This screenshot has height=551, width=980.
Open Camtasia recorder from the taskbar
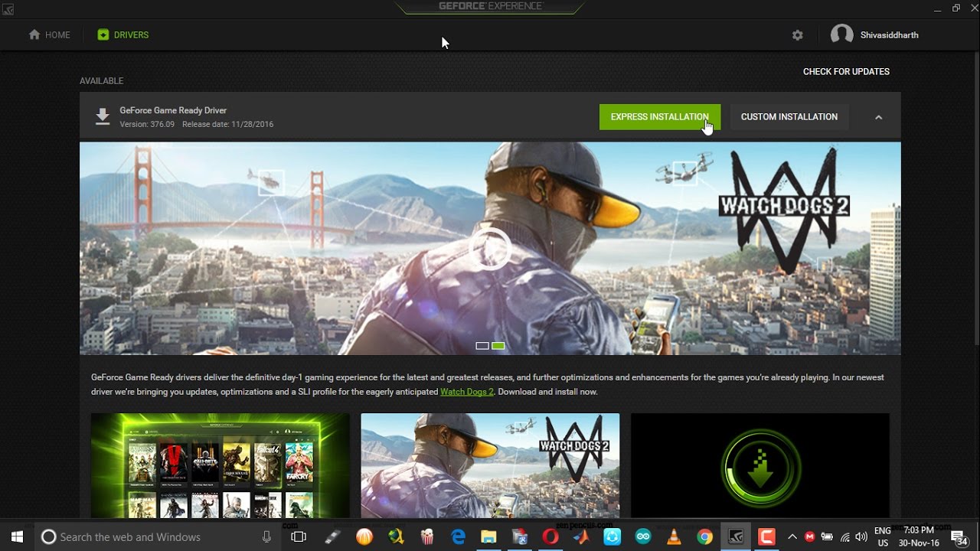[x=766, y=537]
